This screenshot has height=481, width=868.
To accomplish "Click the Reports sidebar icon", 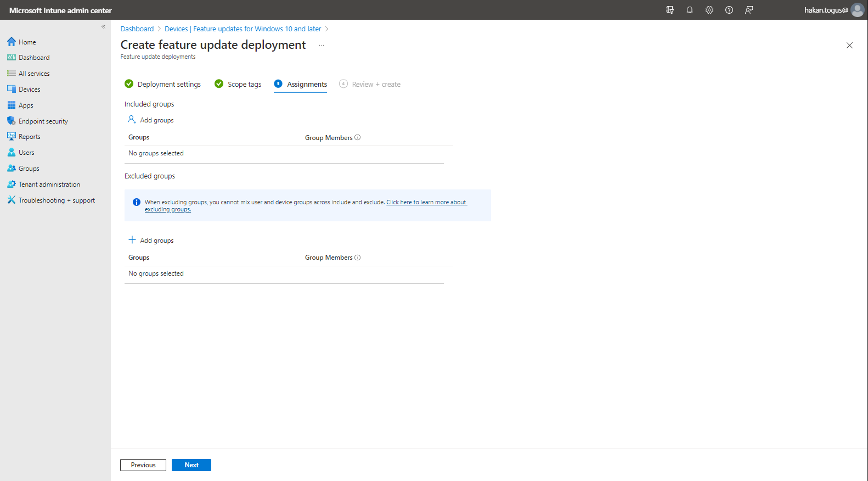I will pyautogui.click(x=12, y=136).
